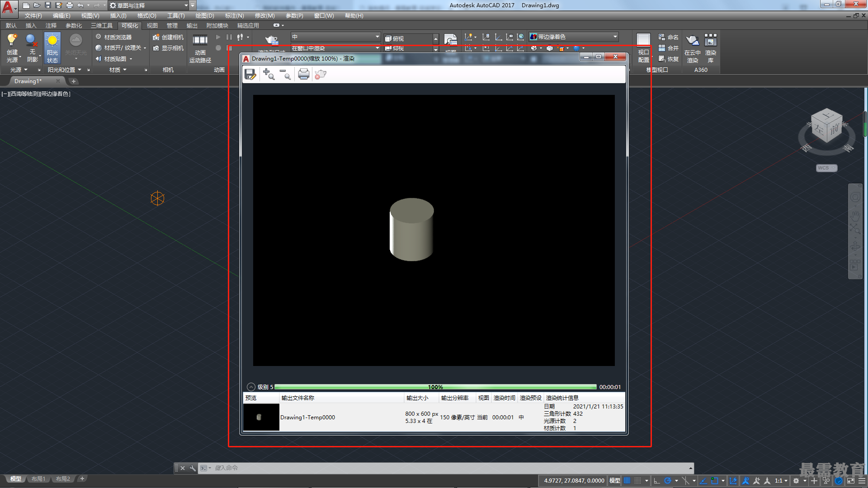868x488 pixels.
Task: Add a new layout with the plus button
Action: tap(82, 479)
